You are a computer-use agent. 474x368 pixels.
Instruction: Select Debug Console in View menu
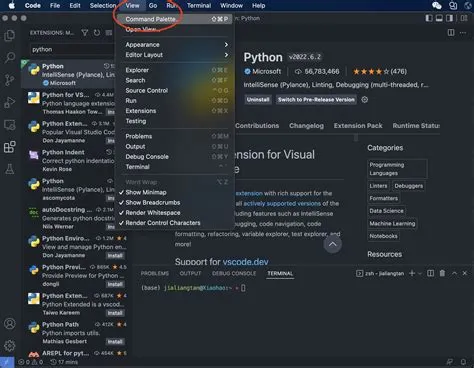(x=174, y=157)
